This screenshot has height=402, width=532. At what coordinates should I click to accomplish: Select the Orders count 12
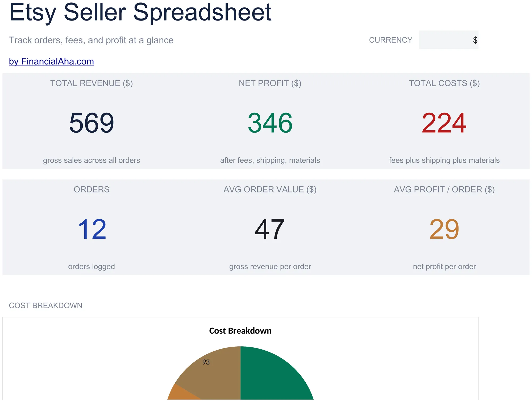(x=92, y=229)
